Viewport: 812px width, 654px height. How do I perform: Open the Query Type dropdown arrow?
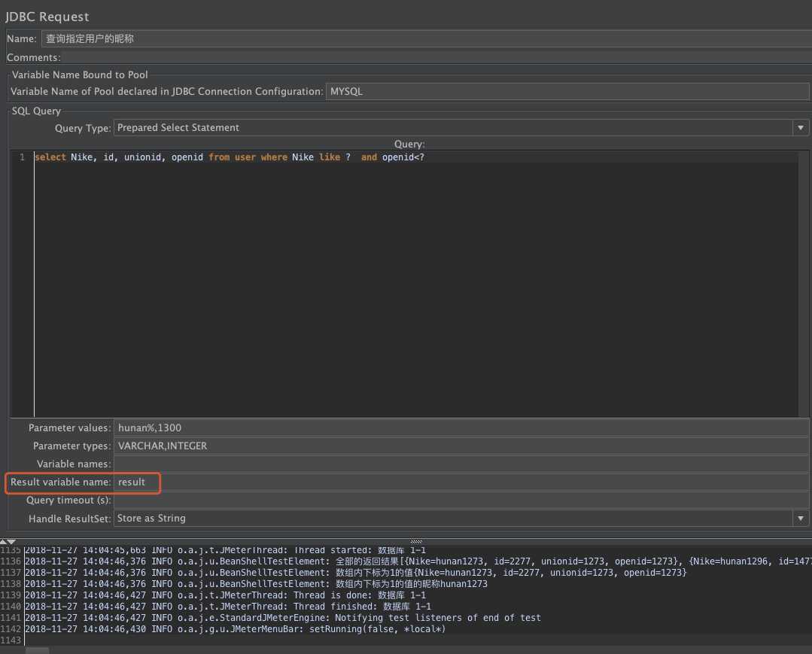coord(801,128)
